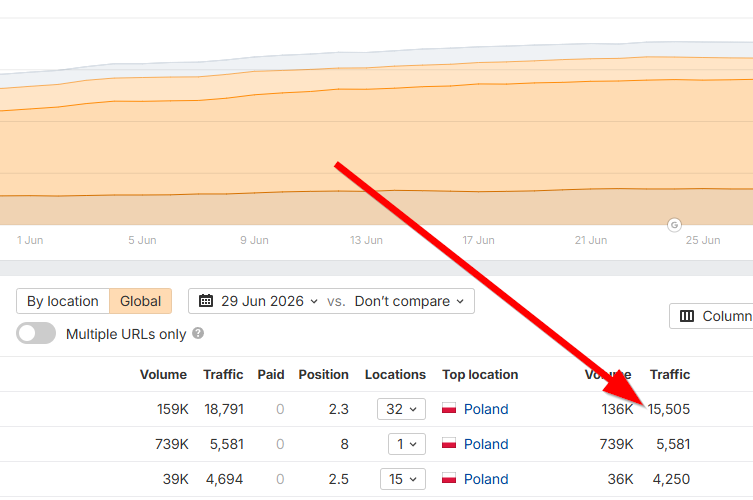The height and width of the screenshot is (500, 753).
Task: Toggle Multiple URLs only switch
Action: [36, 333]
